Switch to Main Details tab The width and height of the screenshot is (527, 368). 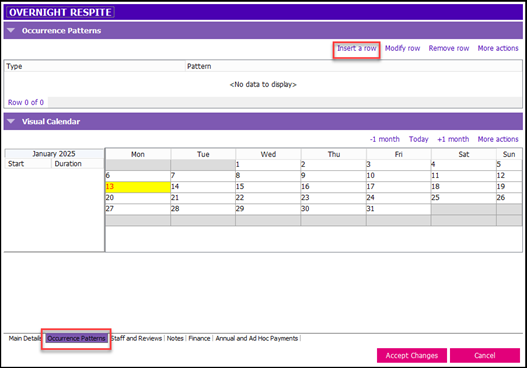point(25,338)
